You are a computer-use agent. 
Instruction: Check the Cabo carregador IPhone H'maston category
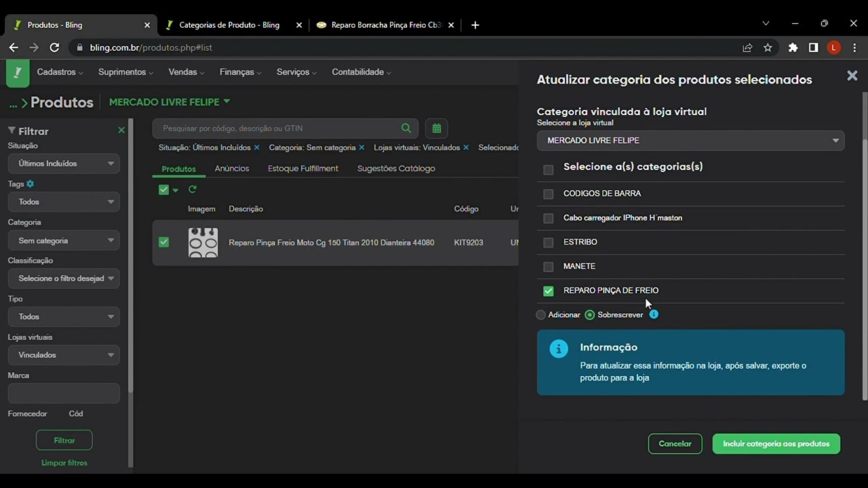[549, 218]
